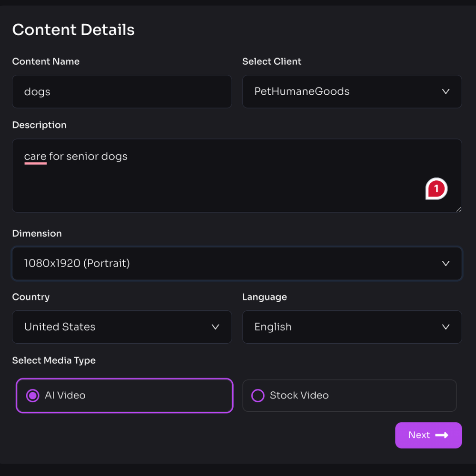Screen dimensions: 476x476
Task: Click the Dimension field chevron arrow
Action: click(x=446, y=263)
